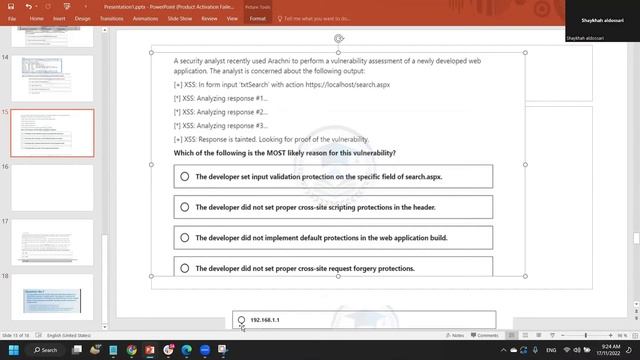
Task: Click the 'Slide 15 of 18' status indicator
Action: (16, 335)
